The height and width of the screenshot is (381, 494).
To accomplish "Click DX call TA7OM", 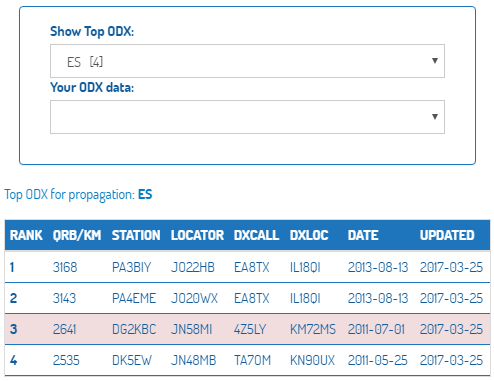I will [x=252, y=360].
